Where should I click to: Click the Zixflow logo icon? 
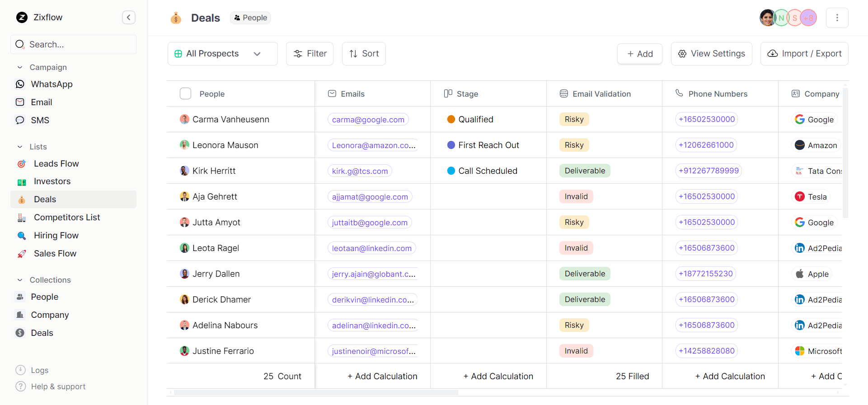click(x=22, y=18)
